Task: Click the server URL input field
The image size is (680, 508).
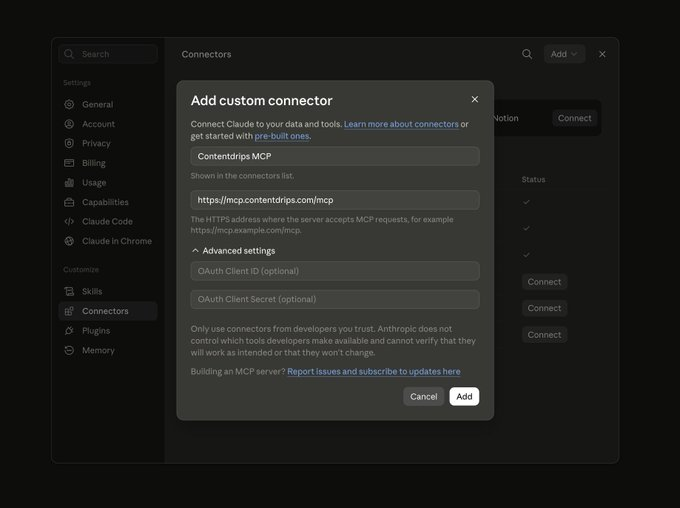Action: pyautogui.click(x=335, y=200)
